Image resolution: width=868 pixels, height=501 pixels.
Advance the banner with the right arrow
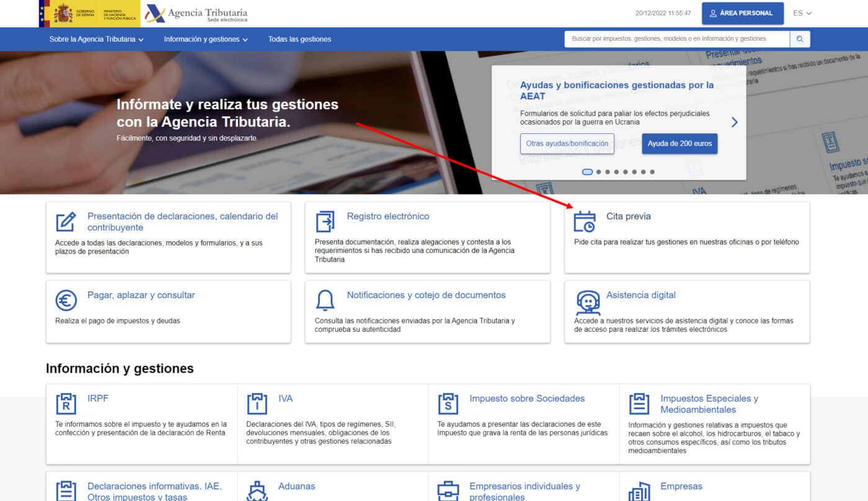pos(735,122)
